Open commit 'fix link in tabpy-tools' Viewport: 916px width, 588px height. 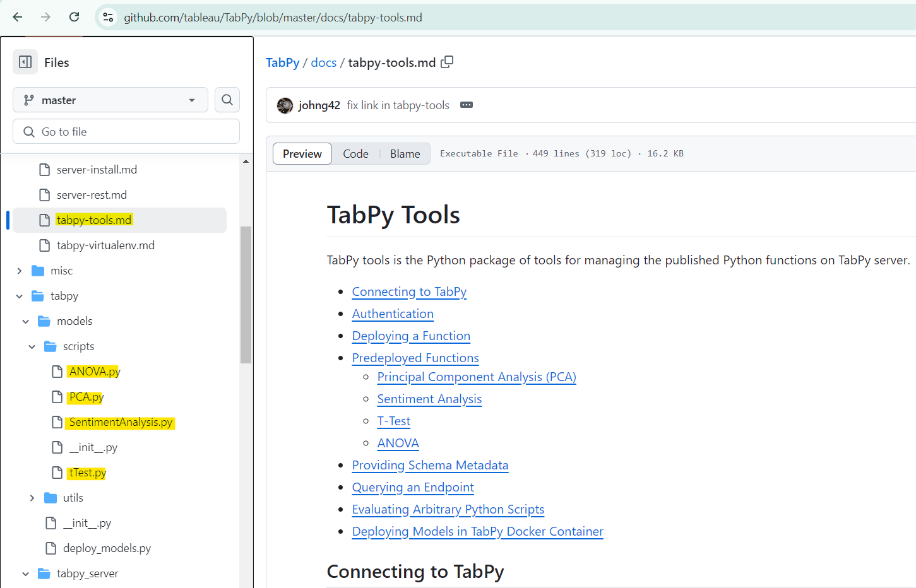[398, 105]
